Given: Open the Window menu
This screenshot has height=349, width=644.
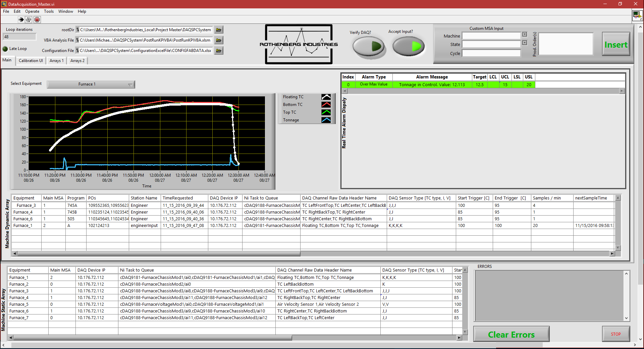Looking at the screenshot, I should pos(66,11).
